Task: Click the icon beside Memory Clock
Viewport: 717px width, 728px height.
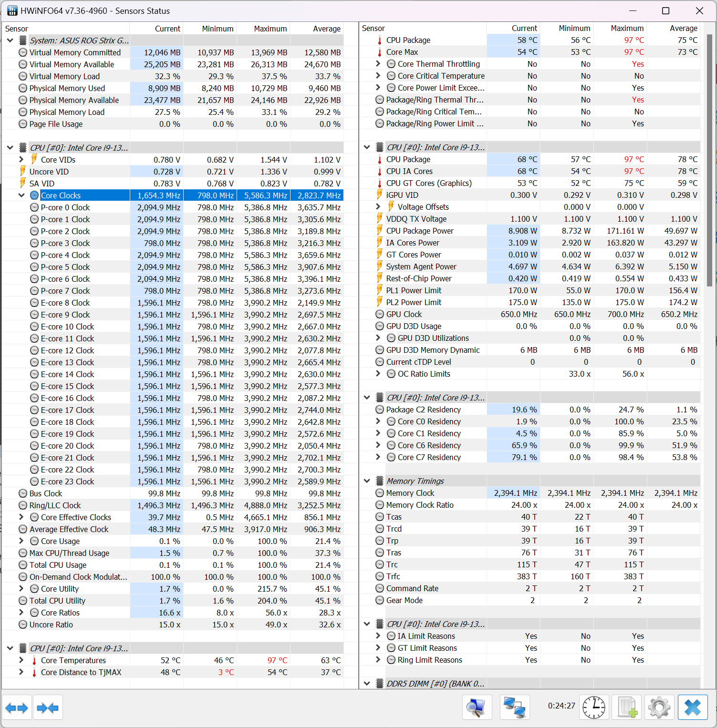Action: (380, 493)
